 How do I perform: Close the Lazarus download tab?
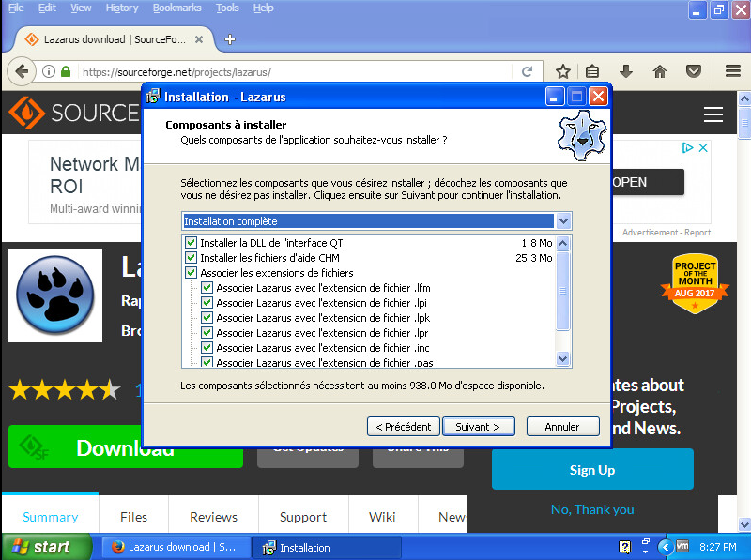coord(199,39)
